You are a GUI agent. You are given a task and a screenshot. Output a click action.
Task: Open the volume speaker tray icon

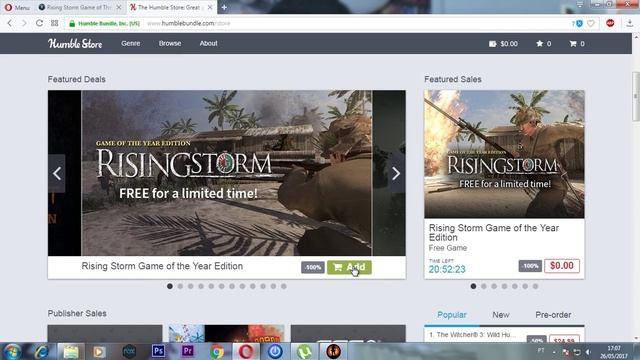pyautogui.click(x=588, y=351)
